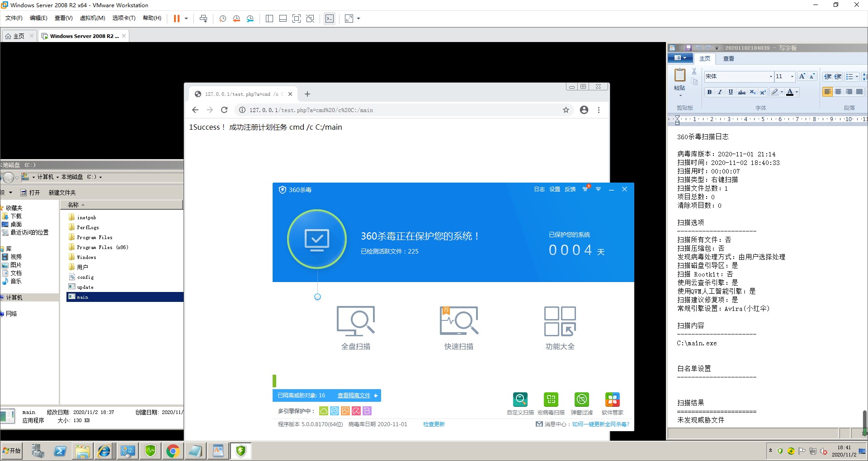Sort by 名称 column header
The width and height of the screenshot is (868, 461).
[121, 205]
